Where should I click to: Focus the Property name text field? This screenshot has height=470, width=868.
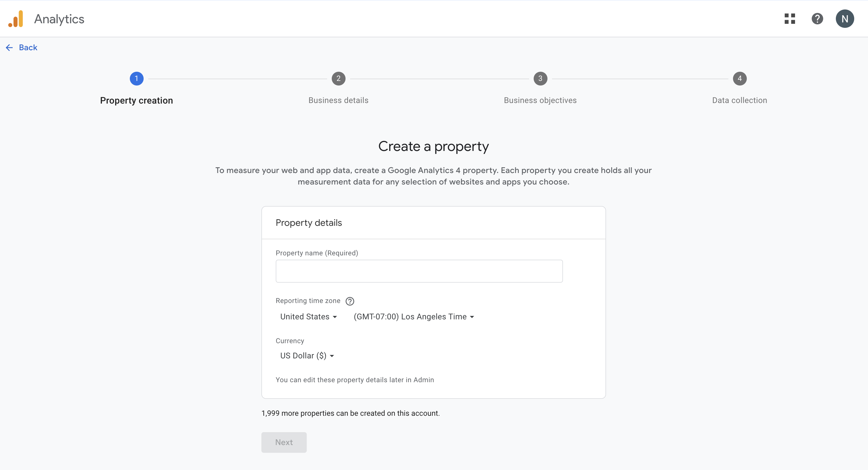click(x=419, y=271)
